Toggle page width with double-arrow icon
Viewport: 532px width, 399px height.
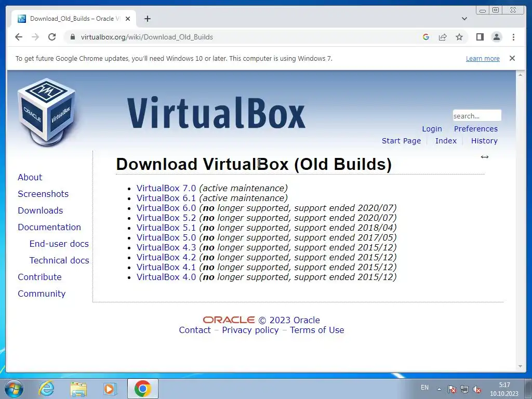485,156
